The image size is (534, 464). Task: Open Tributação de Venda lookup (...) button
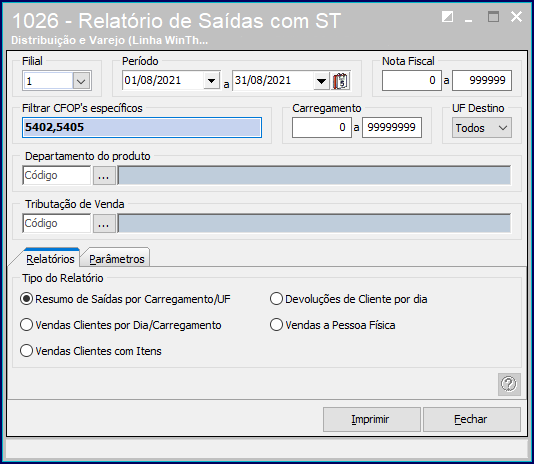point(104,223)
